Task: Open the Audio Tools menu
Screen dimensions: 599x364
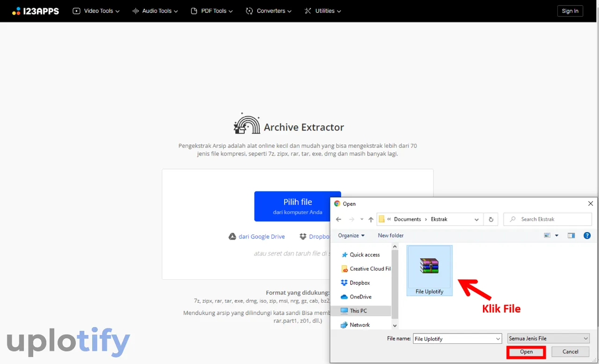Action: coord(155,11)
